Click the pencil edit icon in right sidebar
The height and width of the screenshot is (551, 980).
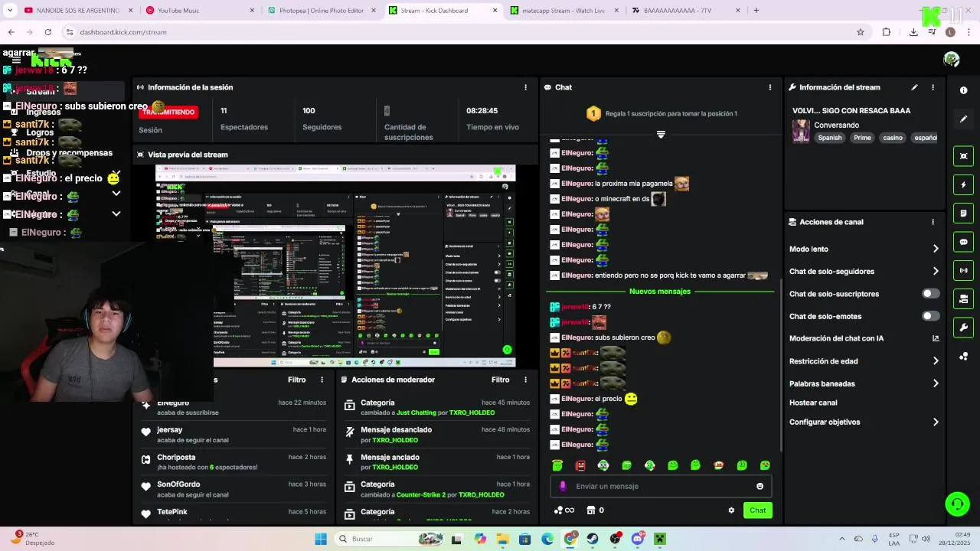[x=963, y=119]
